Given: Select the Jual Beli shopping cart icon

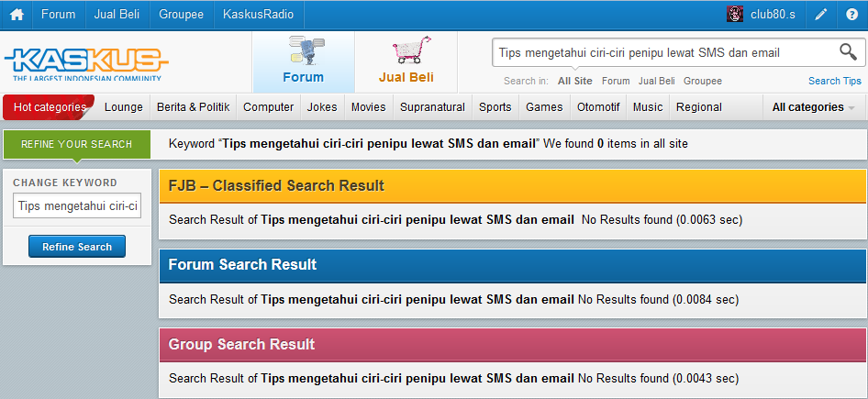Looking at the screenshot, I should (x=411, y=50).
